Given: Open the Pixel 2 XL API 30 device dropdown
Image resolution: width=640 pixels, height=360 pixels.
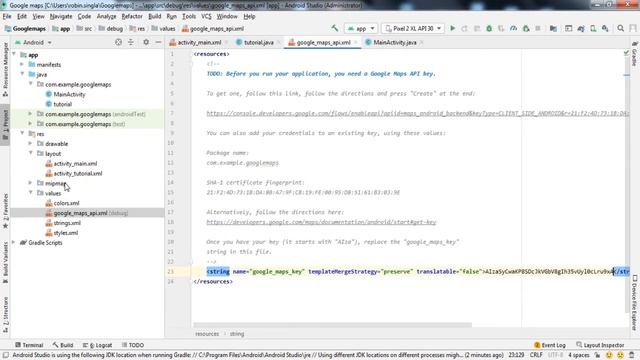Looking at the screenshot, I should 413,29.
